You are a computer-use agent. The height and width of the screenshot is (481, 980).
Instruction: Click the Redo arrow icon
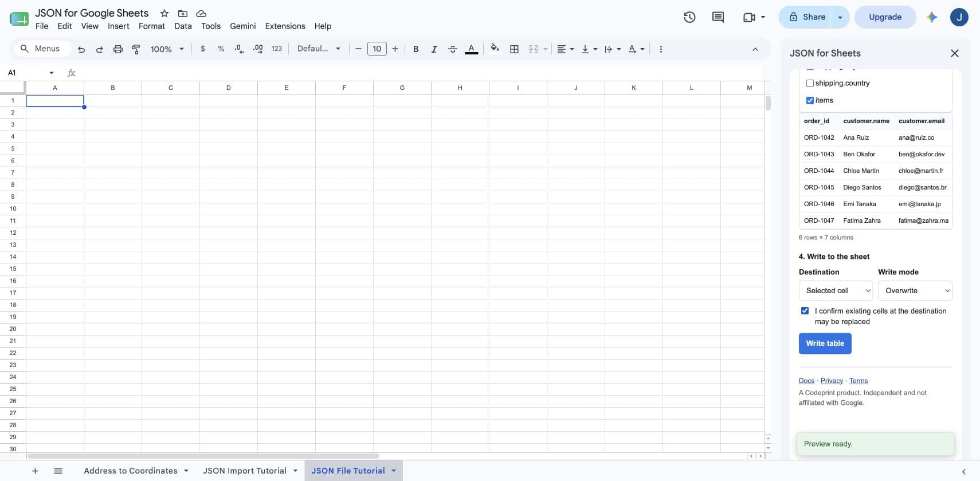pyautogui.click(x=99, y=49)
